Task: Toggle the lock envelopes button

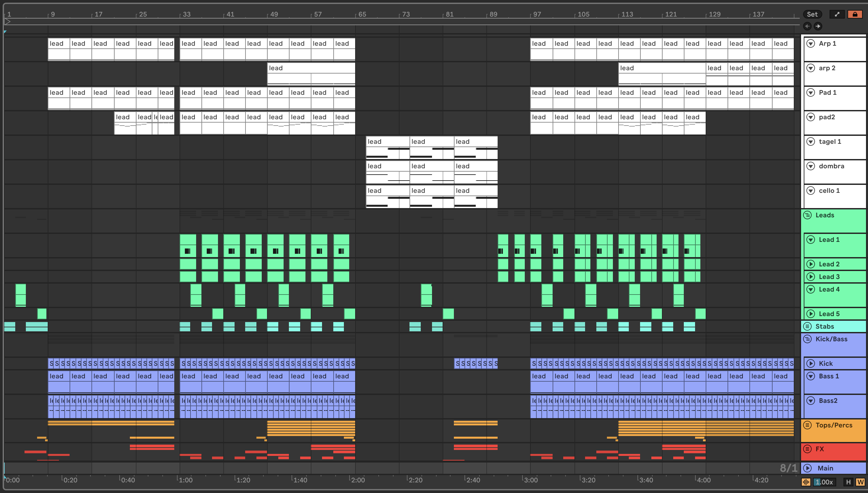Action: click(x=855, y=14)
